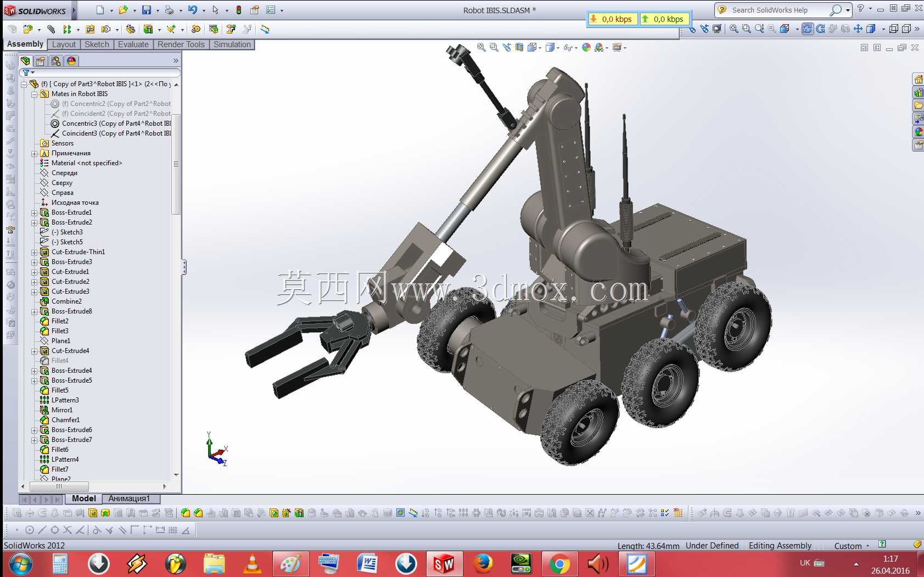
Task: Open the Windows Start menu
Action: point(20,564)
